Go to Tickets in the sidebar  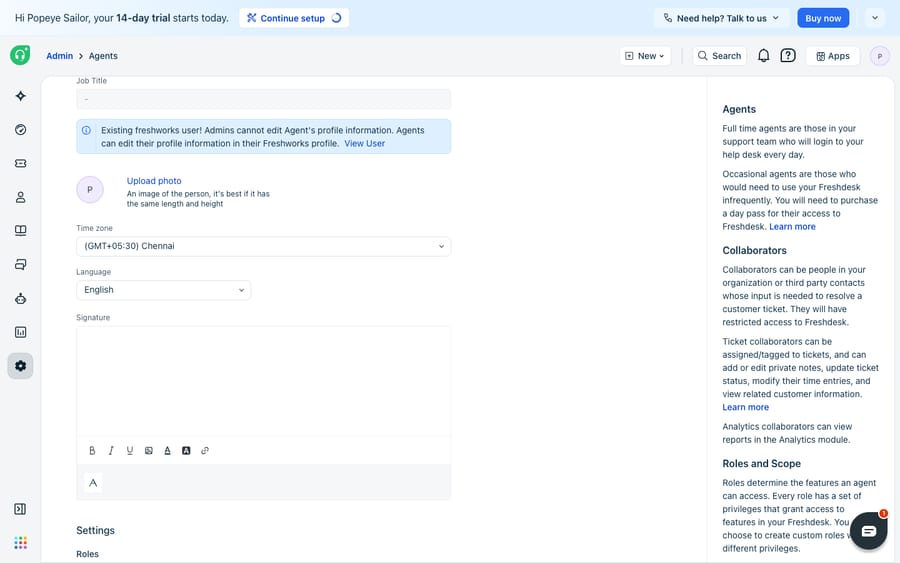pos(21,164)
